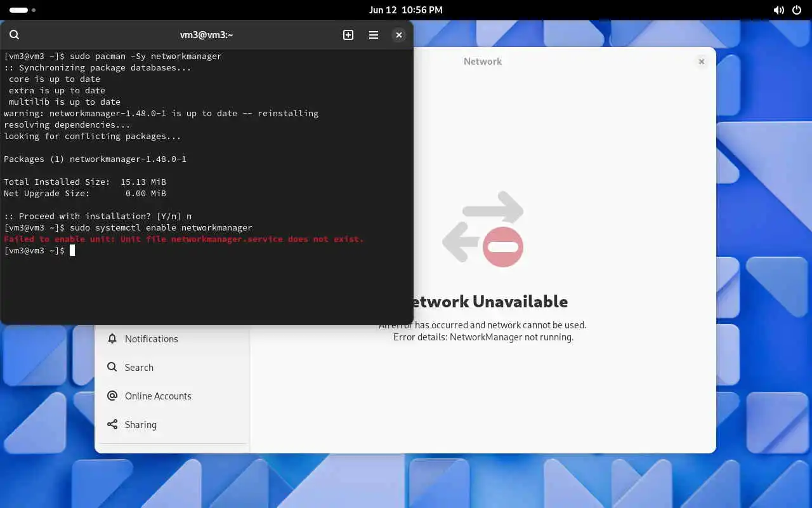
Task: Click the Synchronizing package databases line
Action: coord(98,68)
